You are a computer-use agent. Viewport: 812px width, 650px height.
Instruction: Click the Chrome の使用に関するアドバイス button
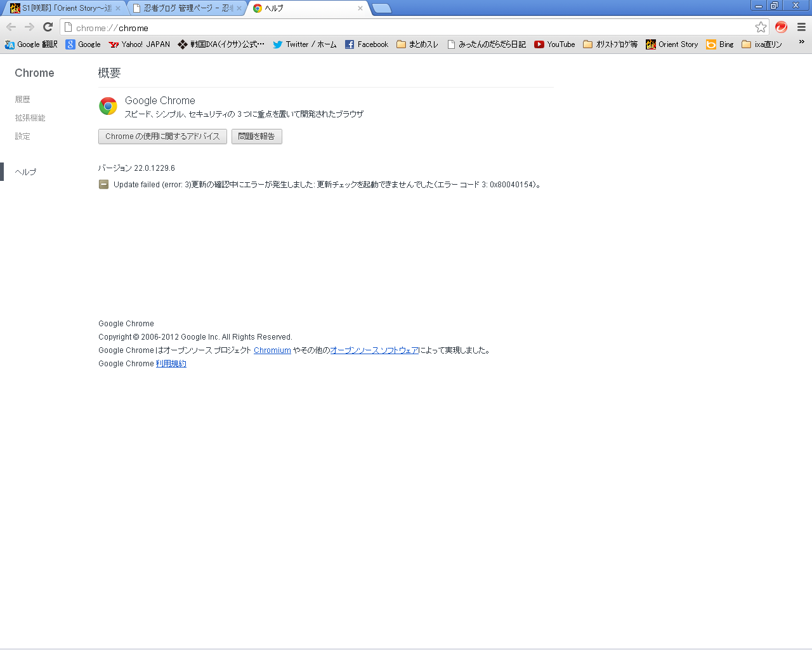point(162,136)
